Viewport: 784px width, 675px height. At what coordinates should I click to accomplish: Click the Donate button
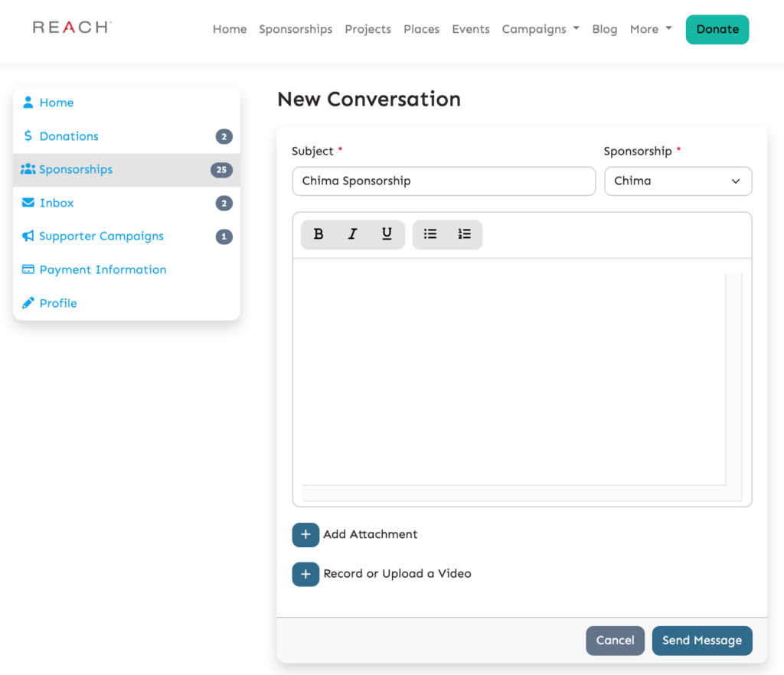717,29
